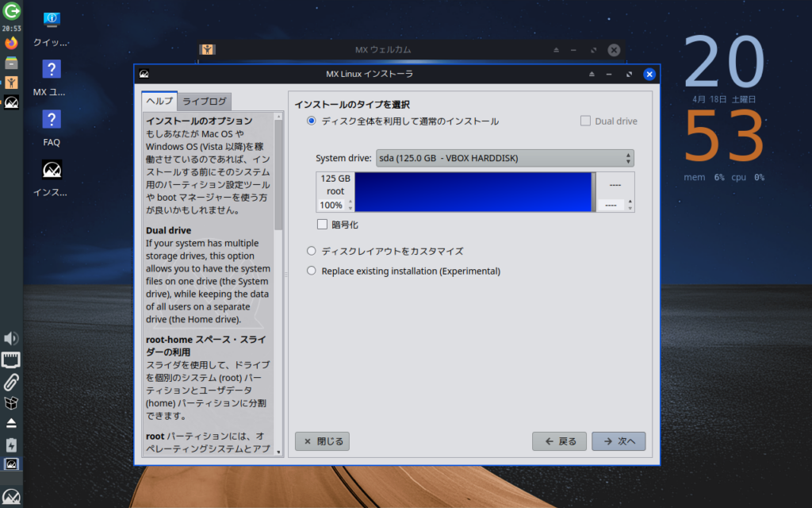
Task: Click the home partition size spinner arrows
Action: [x=630, y=205]
